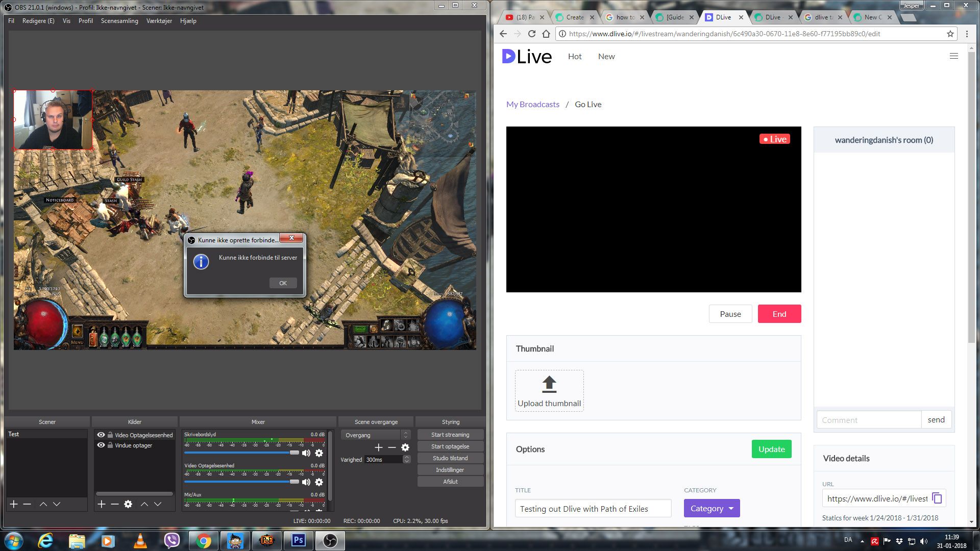The width and height of the screenshot is (980, 551).
Task: Click the Varighed duration spinner arrows
Action: tap(407, 459)
